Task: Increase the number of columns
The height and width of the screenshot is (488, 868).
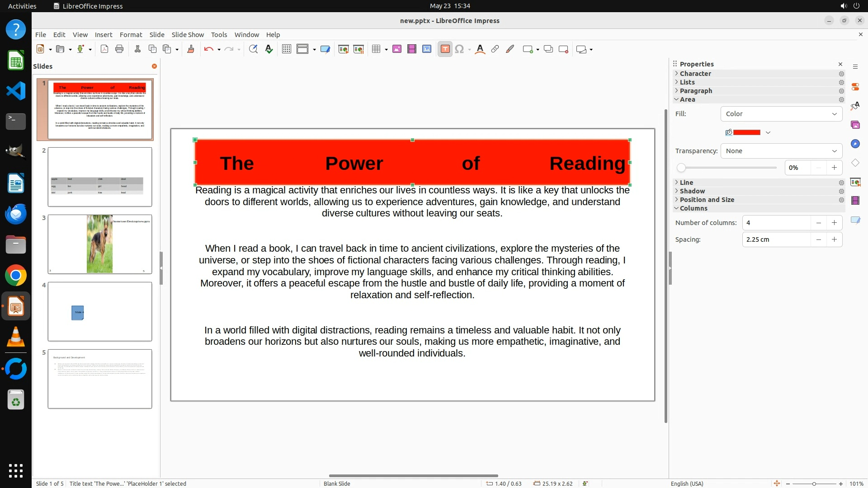Action: pos(834,223)
